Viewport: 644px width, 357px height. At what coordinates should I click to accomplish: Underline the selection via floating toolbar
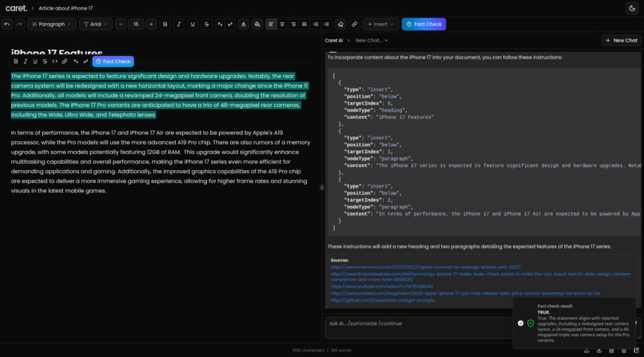(x=35, y=61)
